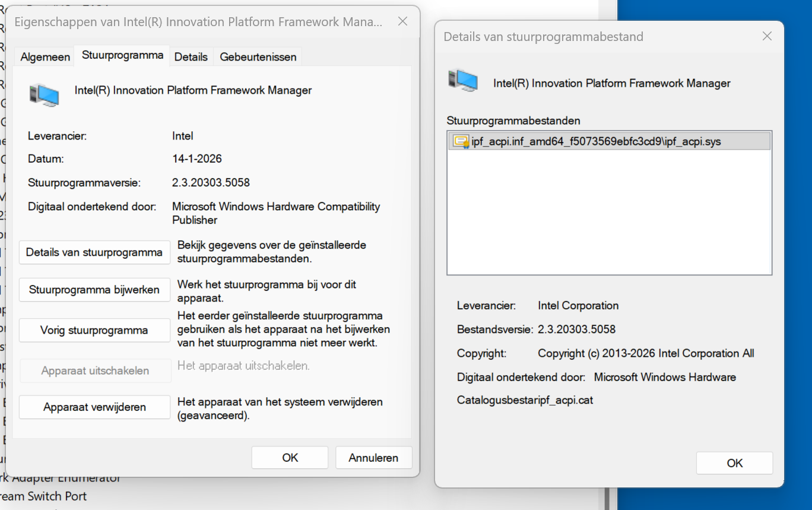
Task: Click the Copyright (c) 2013-2026 text
Action: coord(646,353)
